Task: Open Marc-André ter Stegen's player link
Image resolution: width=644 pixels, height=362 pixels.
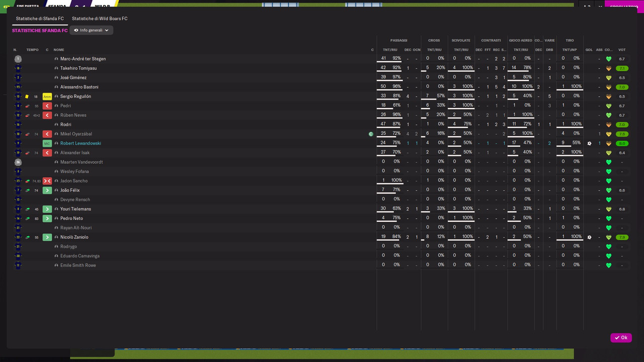Action: [83, 59]
